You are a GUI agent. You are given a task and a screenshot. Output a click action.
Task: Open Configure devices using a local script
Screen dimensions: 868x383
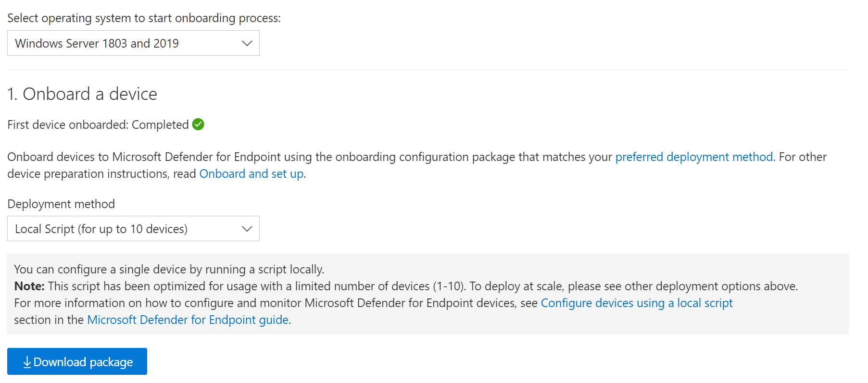(x=636, y=303)
